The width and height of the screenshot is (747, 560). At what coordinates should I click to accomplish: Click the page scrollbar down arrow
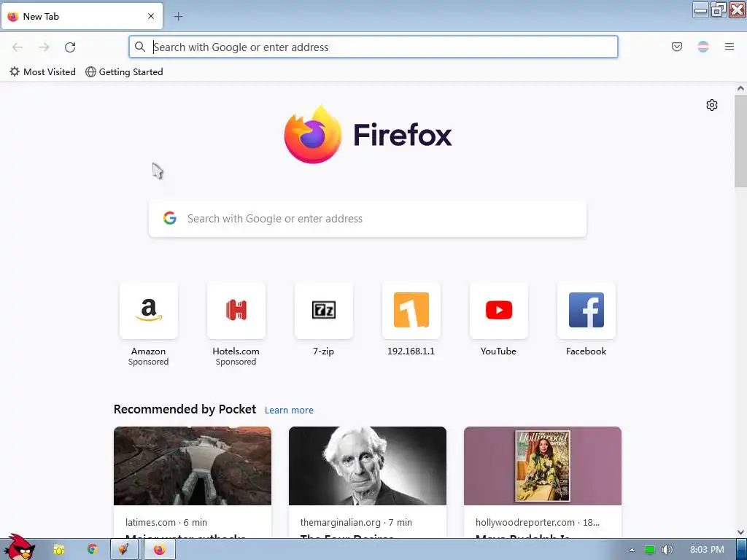[x=740, y=532]
